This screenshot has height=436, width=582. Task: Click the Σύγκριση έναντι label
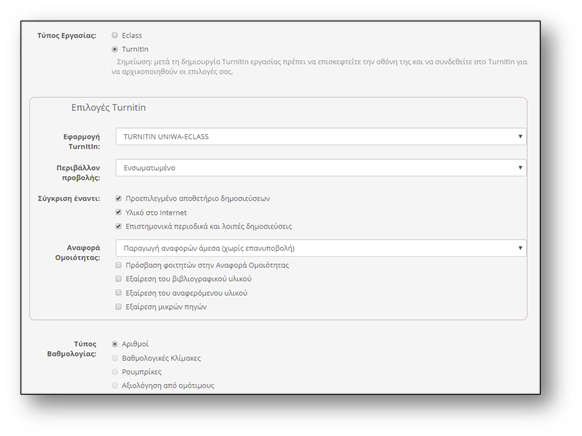coord(69,199)
